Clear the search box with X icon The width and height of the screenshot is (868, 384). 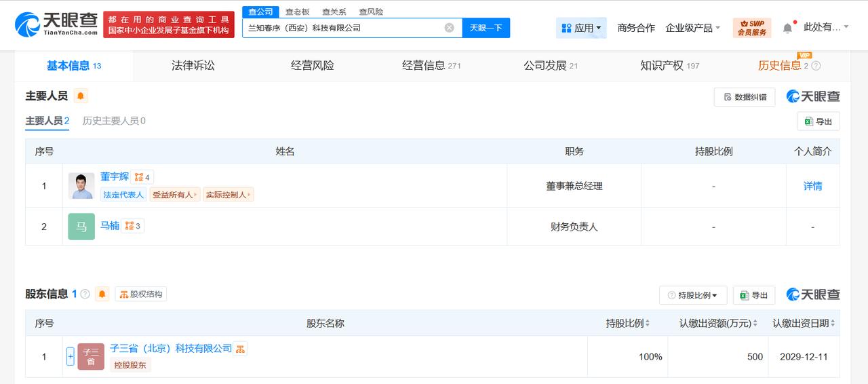449,28
